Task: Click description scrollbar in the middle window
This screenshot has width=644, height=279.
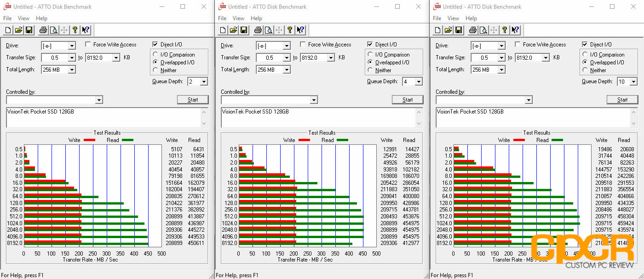Action: (420, 117)
